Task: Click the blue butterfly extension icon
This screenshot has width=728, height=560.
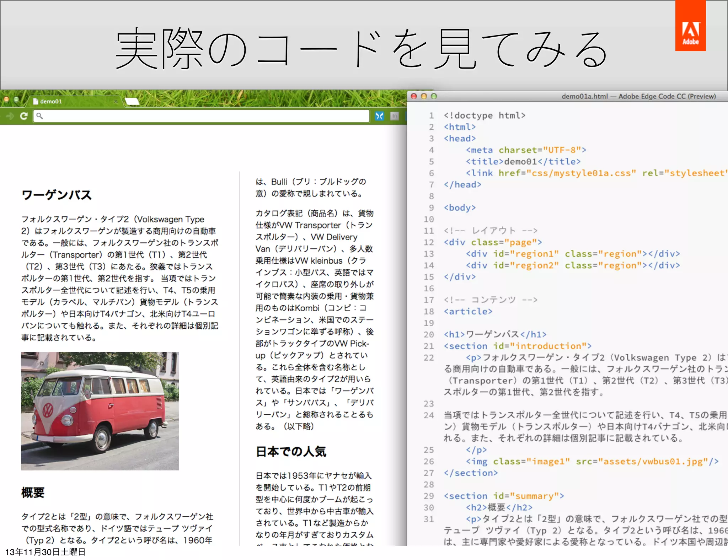Action: (379, 116)
